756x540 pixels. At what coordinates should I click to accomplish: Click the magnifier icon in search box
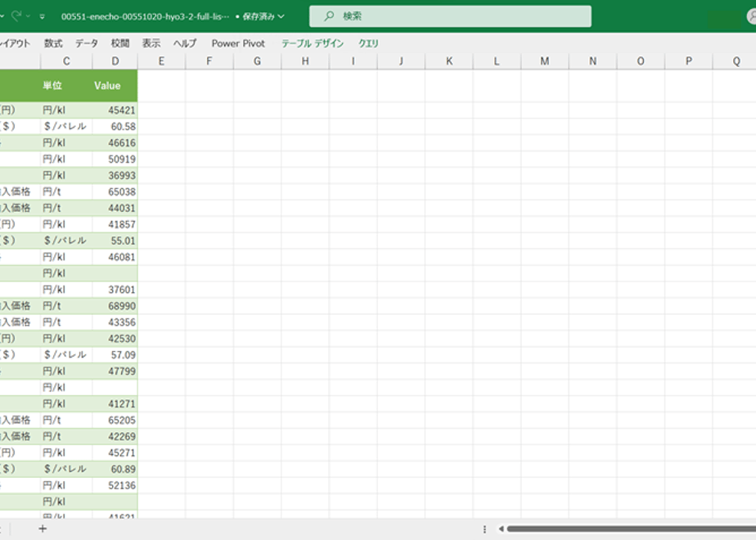click(x=329, y=16)
